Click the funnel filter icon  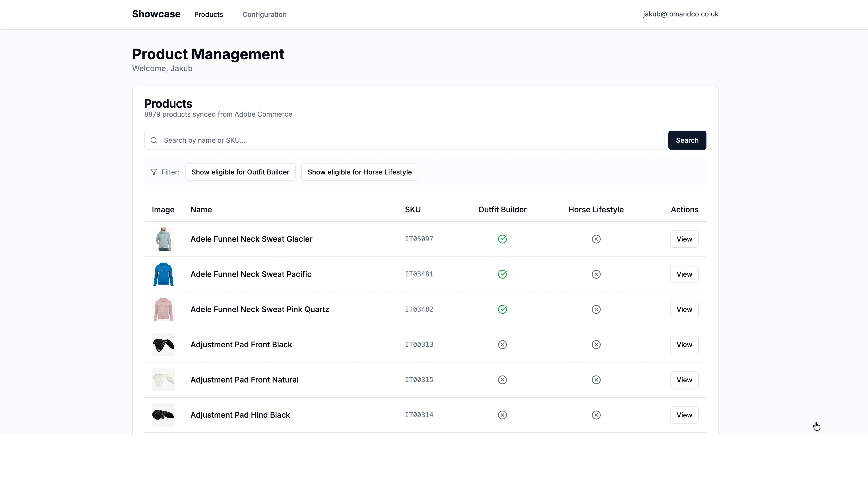[x=154, y=172]
